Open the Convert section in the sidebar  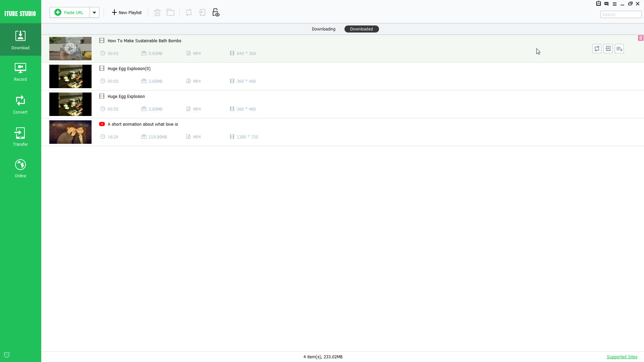[20, 104]
